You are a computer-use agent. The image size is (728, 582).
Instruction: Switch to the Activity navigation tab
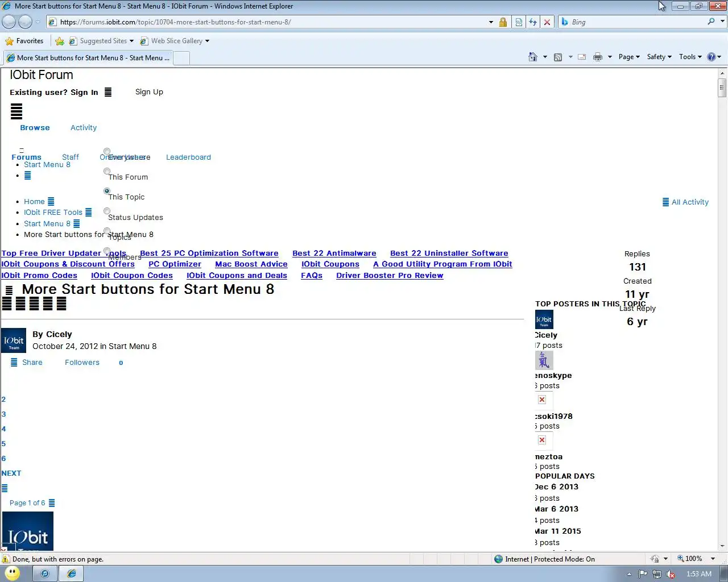coord(84,127)
